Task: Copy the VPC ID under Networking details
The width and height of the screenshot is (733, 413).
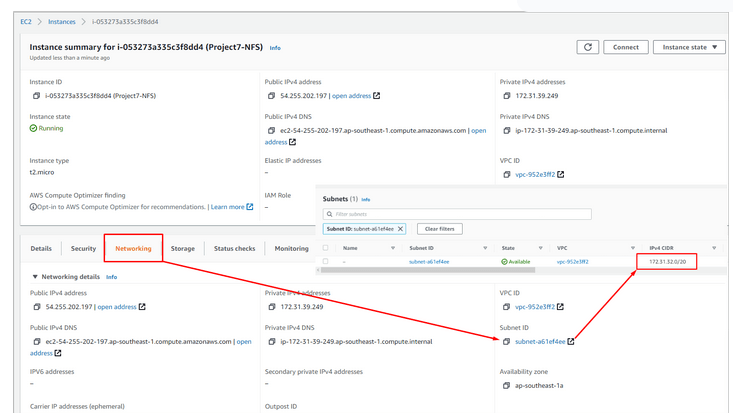Action: point(506,307)
